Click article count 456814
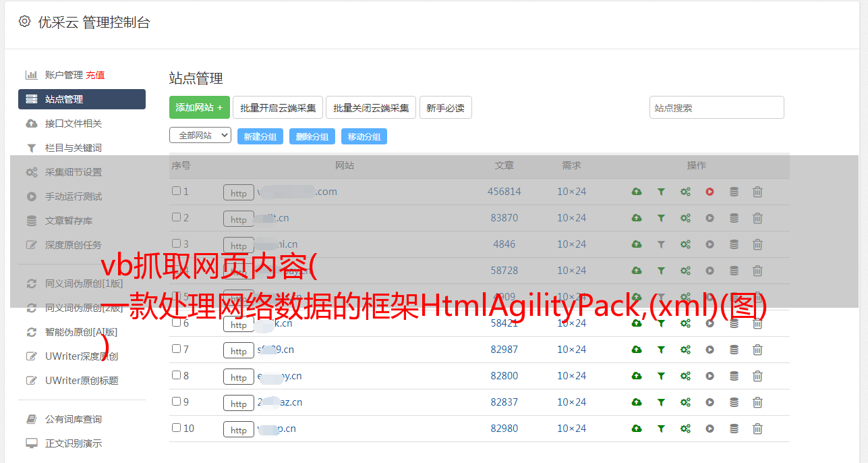The image size is (868, 463). coord(504,192)
